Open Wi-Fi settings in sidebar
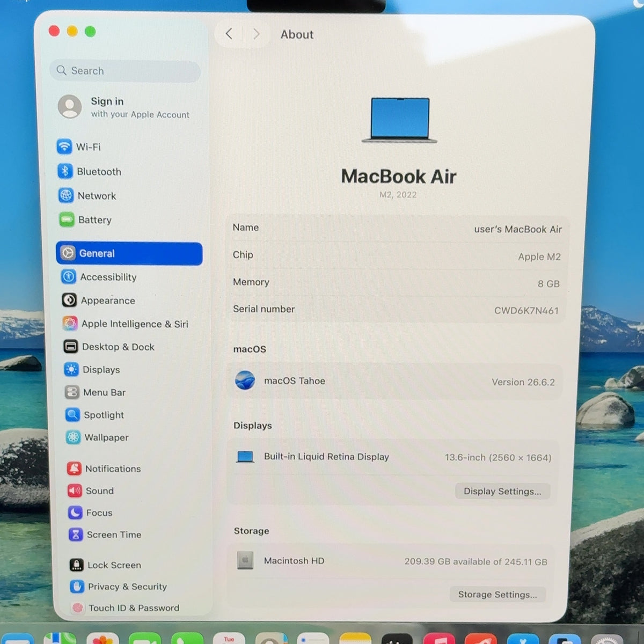644x644 pixels. coord(79,147)
